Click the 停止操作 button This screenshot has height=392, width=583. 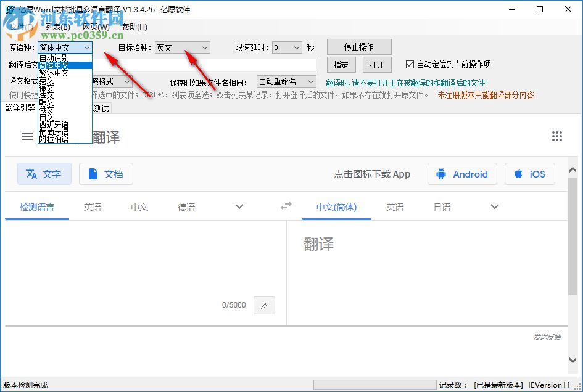coord(358,46)
